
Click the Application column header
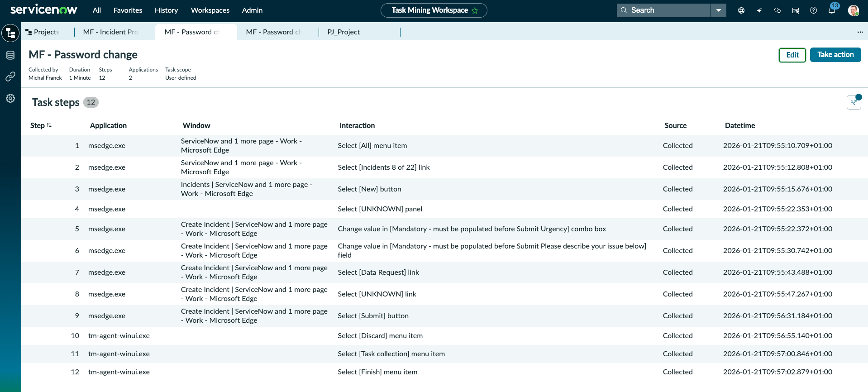point(108,125)
